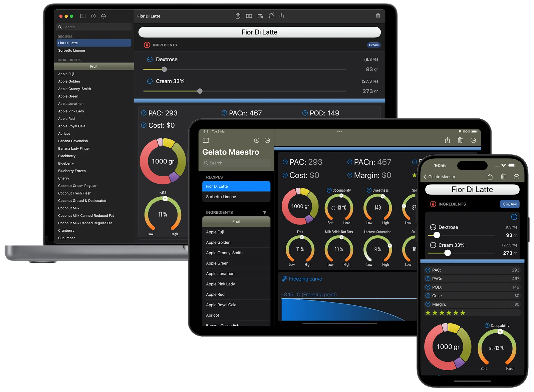Add a new recipe with iPad plus icon
Screen dimensions: 534x392
(x=257, y=140)
